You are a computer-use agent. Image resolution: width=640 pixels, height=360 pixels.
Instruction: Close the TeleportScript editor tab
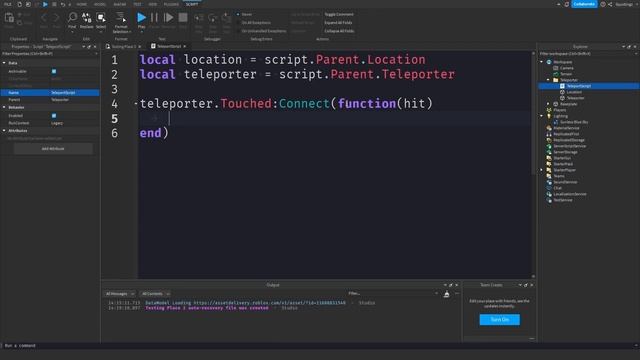(184, 47)
